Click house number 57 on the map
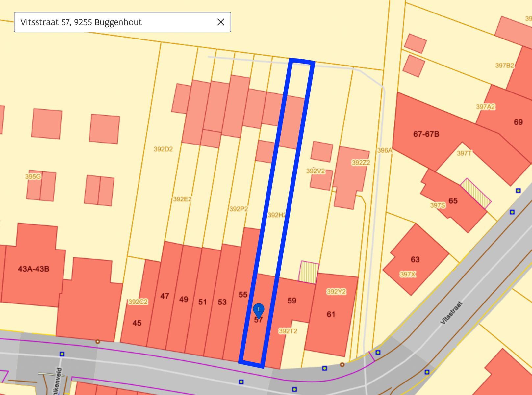The height and width of the screenshot is (395, 532). (x=258, y=320)
